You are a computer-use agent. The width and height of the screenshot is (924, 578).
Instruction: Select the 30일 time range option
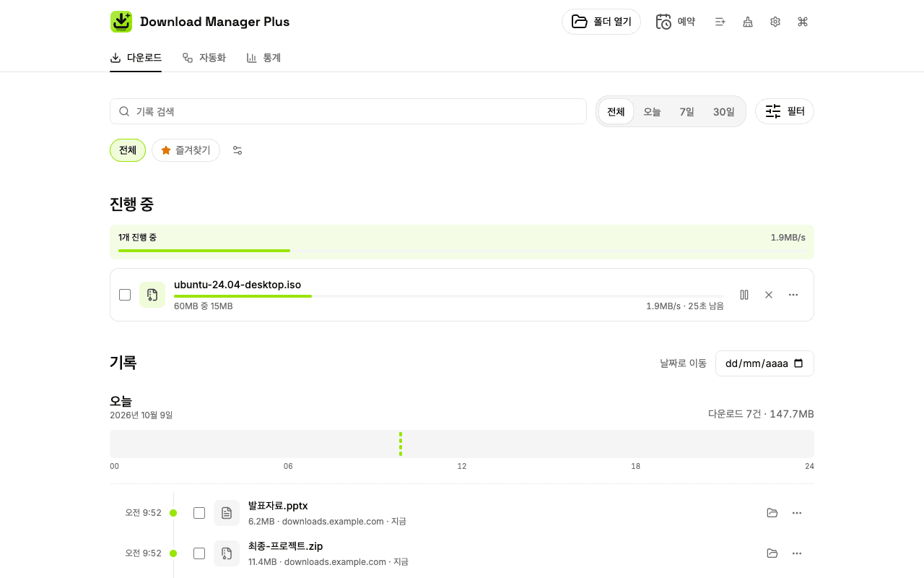(724, 111)
